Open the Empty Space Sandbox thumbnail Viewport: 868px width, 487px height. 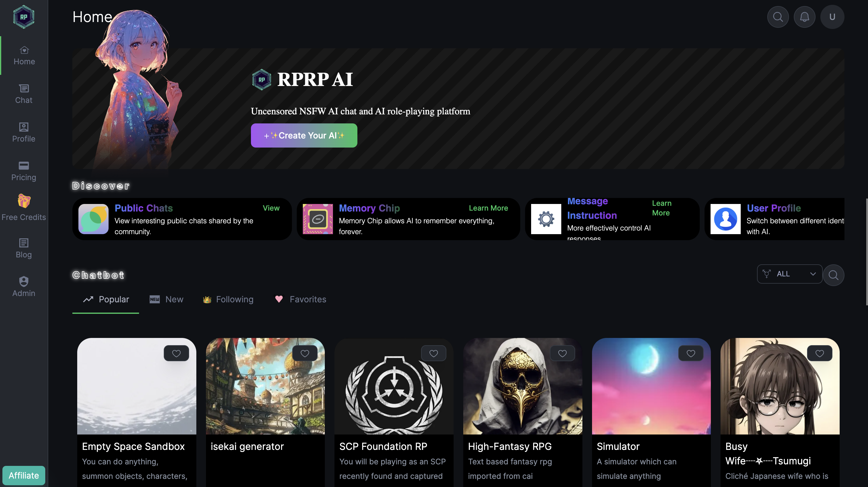[x=136, y=386]
